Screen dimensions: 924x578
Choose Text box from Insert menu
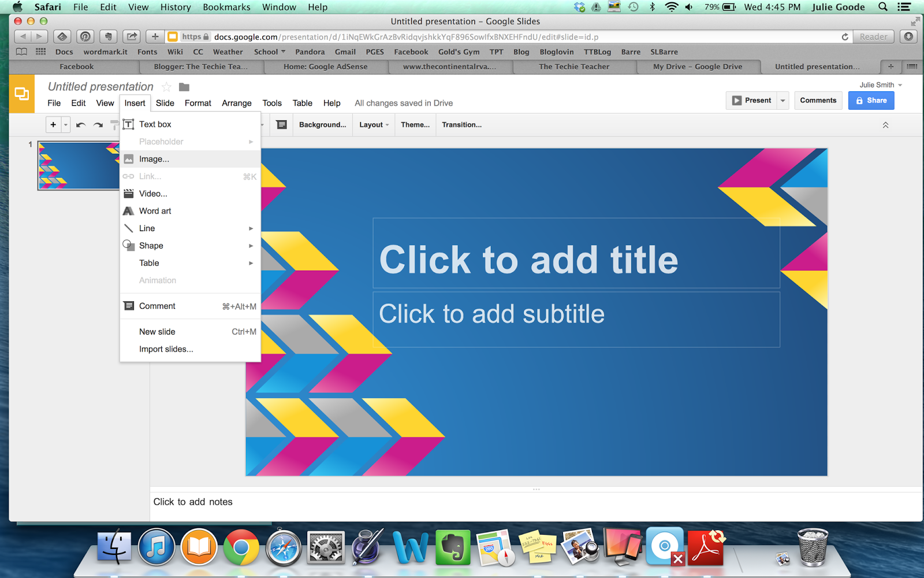click(191, 124)
